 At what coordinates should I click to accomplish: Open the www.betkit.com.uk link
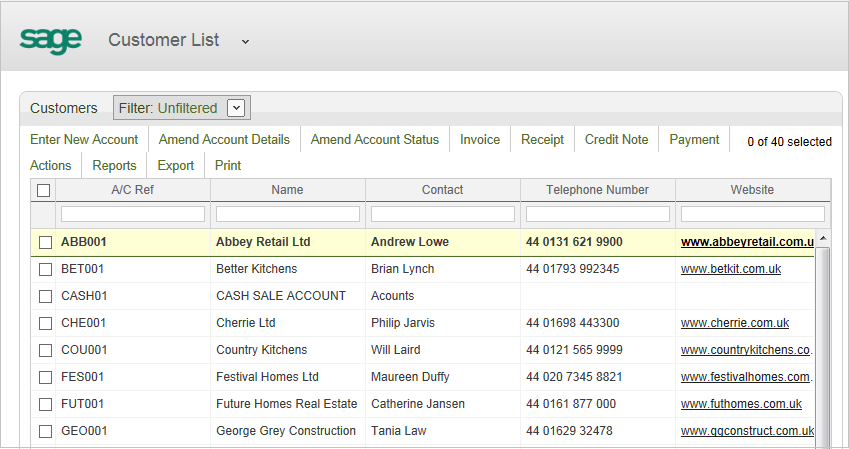click(x=731, y=269)
